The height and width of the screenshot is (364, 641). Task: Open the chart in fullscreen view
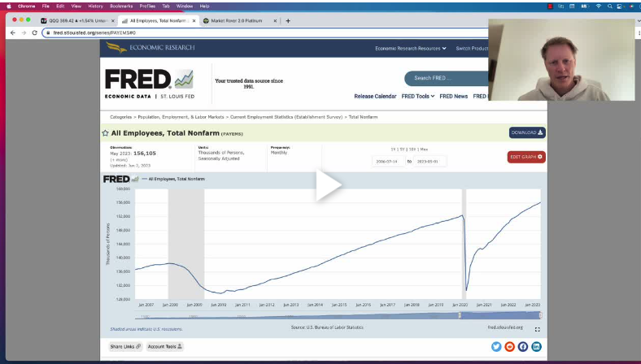click(537, 329)
